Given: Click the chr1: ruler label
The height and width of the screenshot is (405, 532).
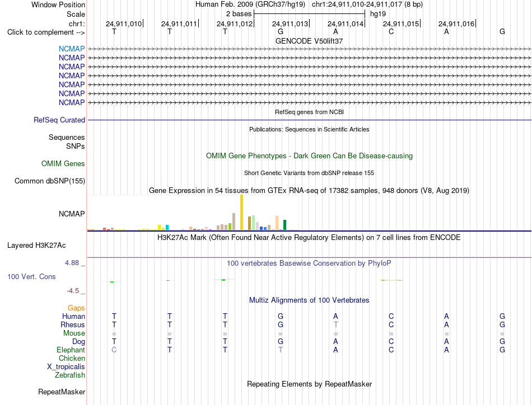Looking at the screenshot, I should click(77, 23).
